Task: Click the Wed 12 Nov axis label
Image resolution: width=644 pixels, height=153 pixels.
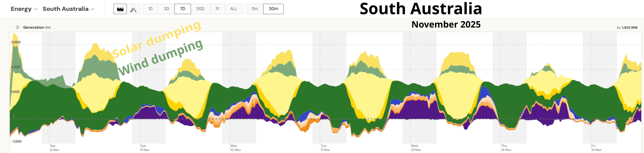Action: click(x=416, y=148)
